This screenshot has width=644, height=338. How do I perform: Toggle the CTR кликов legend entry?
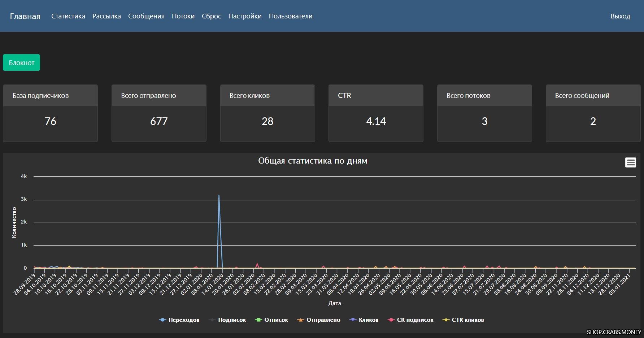click(x=463, y=320)
